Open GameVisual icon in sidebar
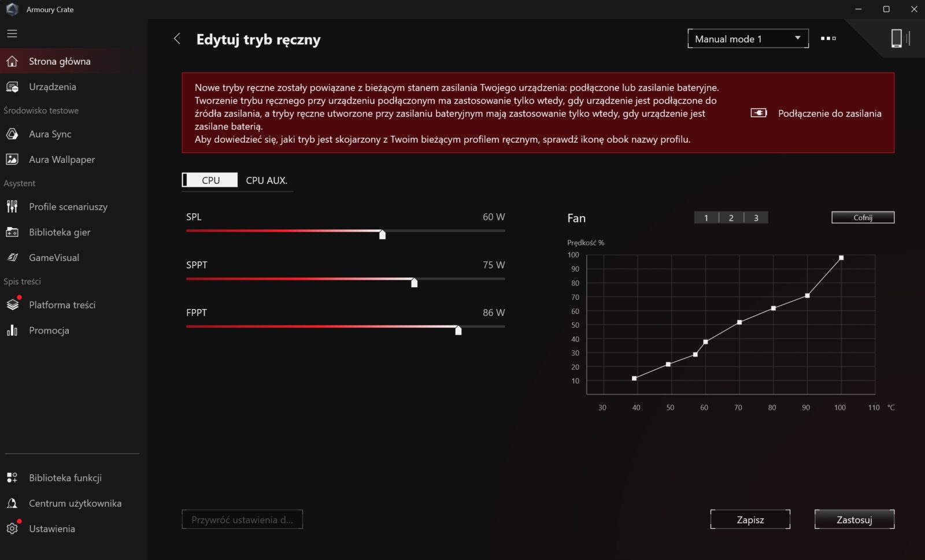This screenshot has height=560, width=925. coord(12,258)
